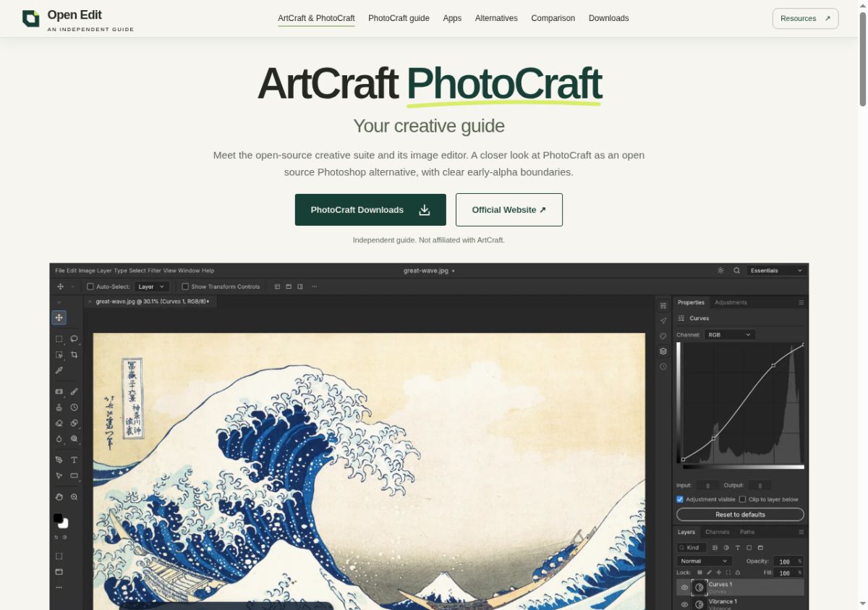Screen dimensions: 868x610
Task: Select the Hand tool
Action: click(x=59, y=497)
